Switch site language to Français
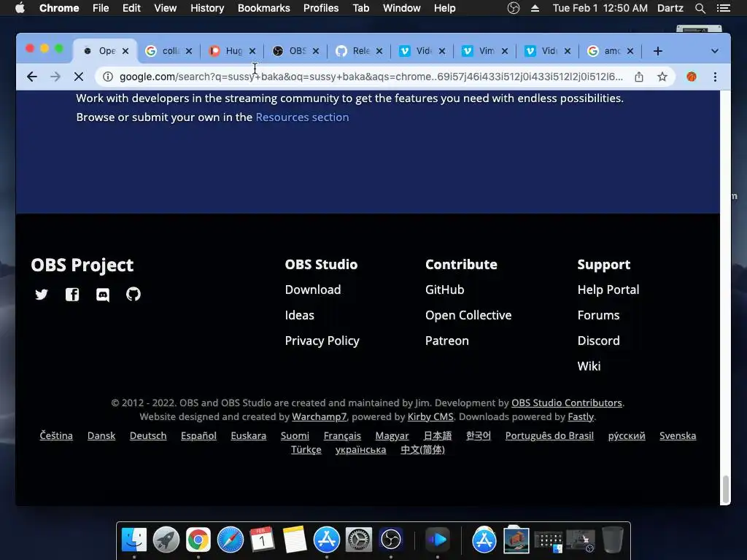The height and width of the screenshot is (560, 747). click(342, 436)
